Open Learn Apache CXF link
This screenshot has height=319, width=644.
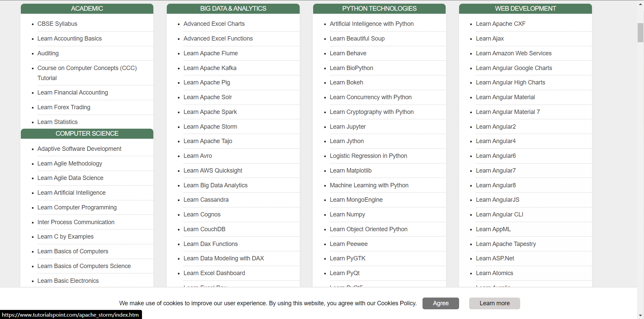tap(500, 24)
